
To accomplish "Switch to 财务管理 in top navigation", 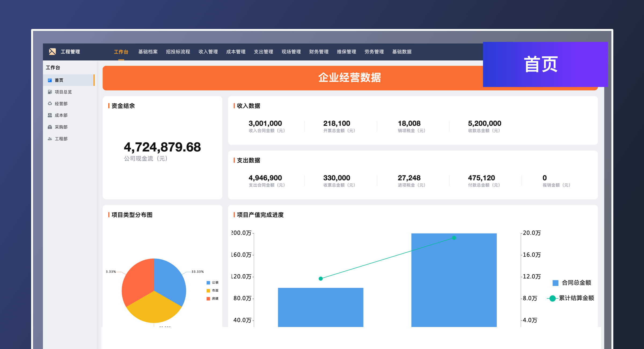I will click(319, 52).
